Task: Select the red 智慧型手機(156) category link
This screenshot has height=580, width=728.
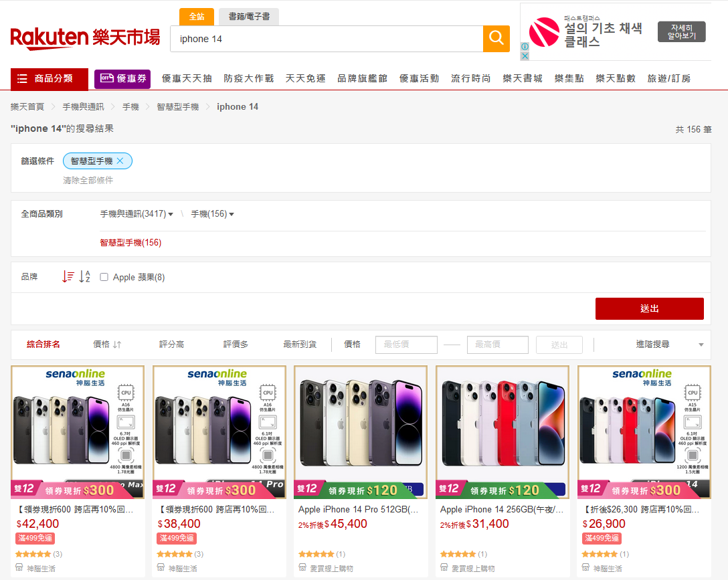Action: coord(130,243)
